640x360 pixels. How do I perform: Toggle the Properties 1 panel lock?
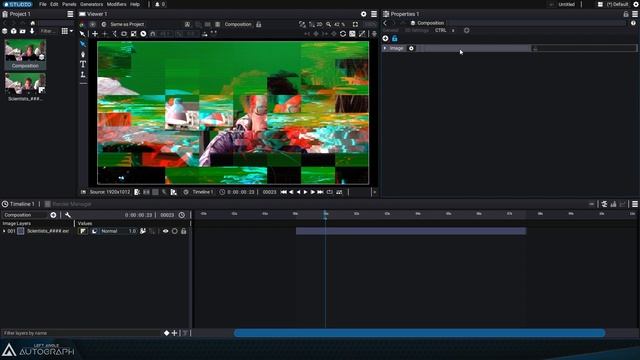point(626,14)
